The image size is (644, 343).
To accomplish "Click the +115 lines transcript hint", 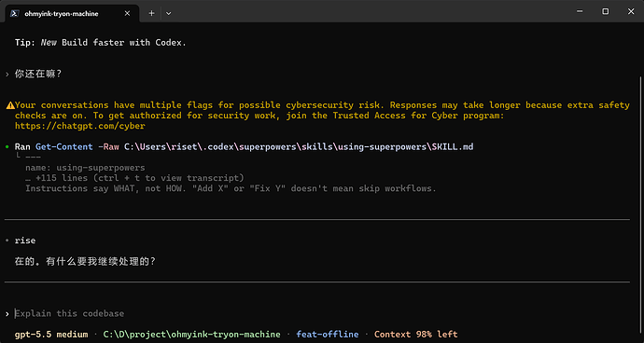I will 134,178.
